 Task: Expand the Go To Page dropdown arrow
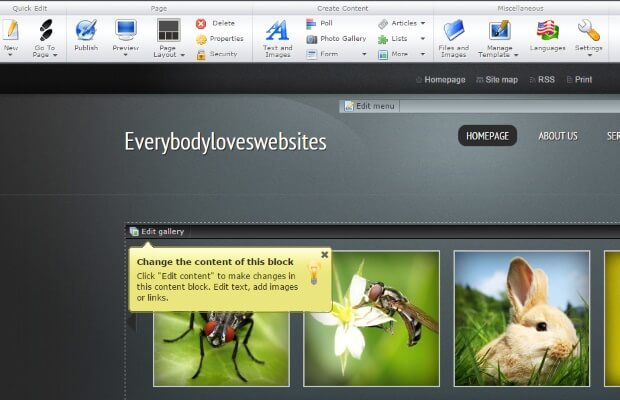coord(55,55)
